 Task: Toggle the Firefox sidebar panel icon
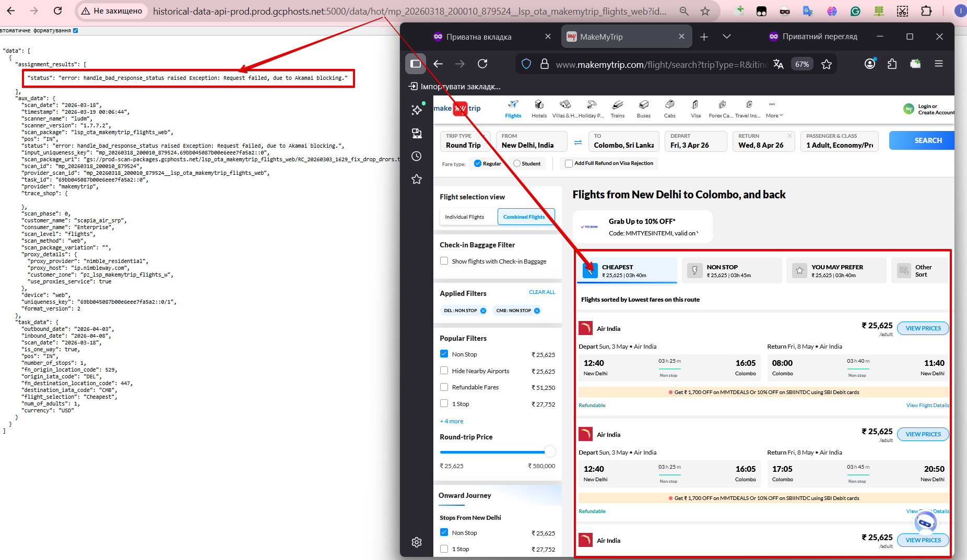(416, 64)
